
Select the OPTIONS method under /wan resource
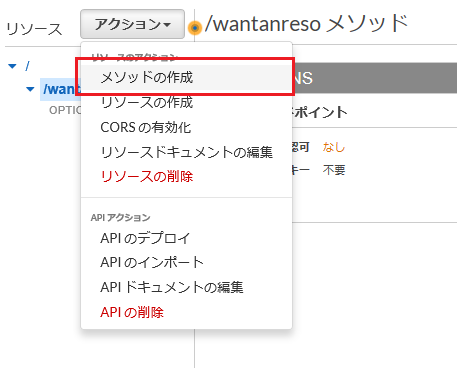(65, 110)
